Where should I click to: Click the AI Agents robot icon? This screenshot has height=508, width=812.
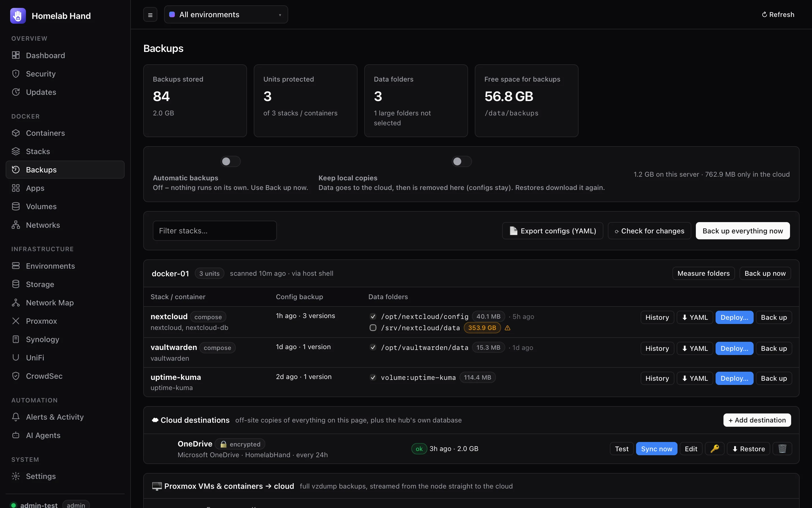[16, 435]
